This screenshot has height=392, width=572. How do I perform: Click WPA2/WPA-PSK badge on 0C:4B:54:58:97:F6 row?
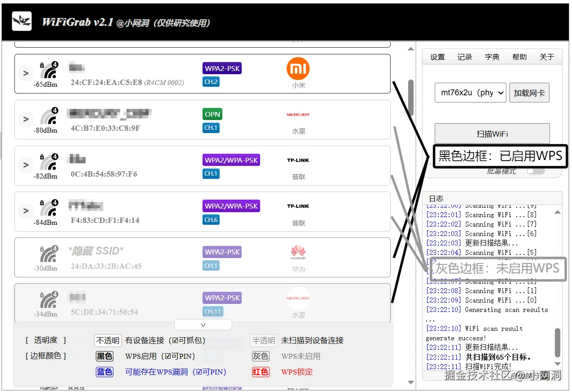pyautogui.click(x=231, y=160)
